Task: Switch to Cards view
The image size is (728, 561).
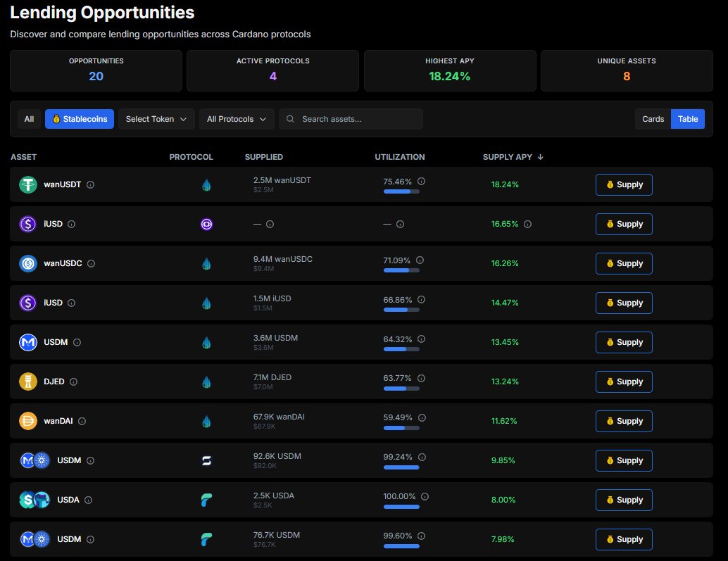Action: [x=653, y=119]
